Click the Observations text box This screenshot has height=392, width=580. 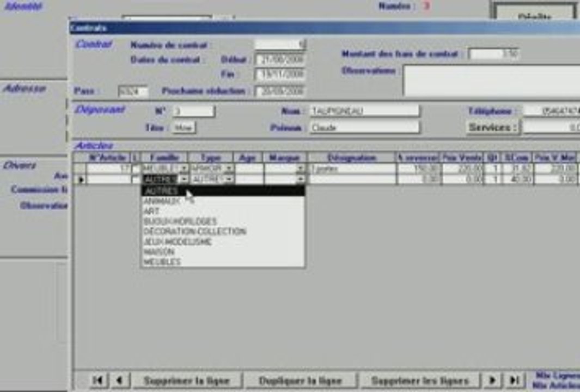491,81
